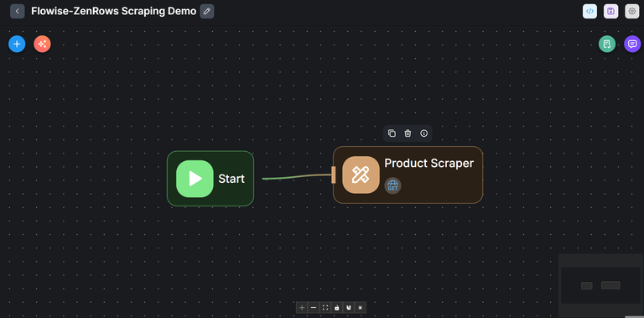Duplicate the Product Scraper node
The width and height of the screenshot is (644, 318).
(x=392, y=133)
